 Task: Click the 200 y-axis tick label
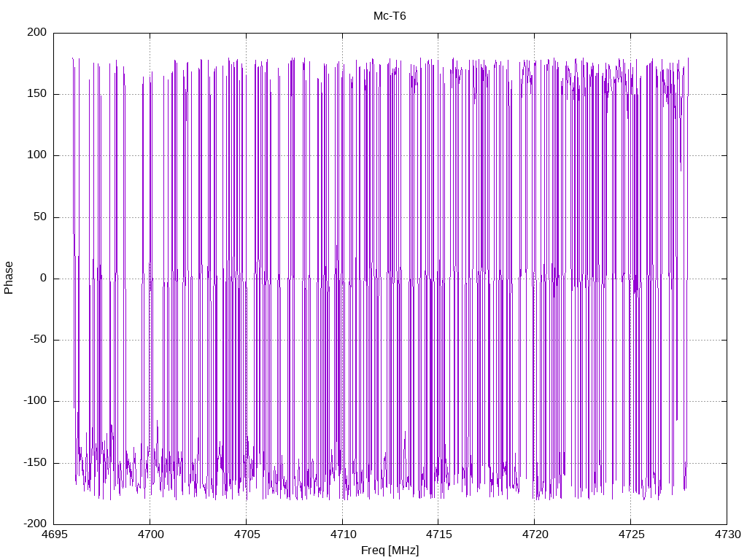click(x=37, y=32)
